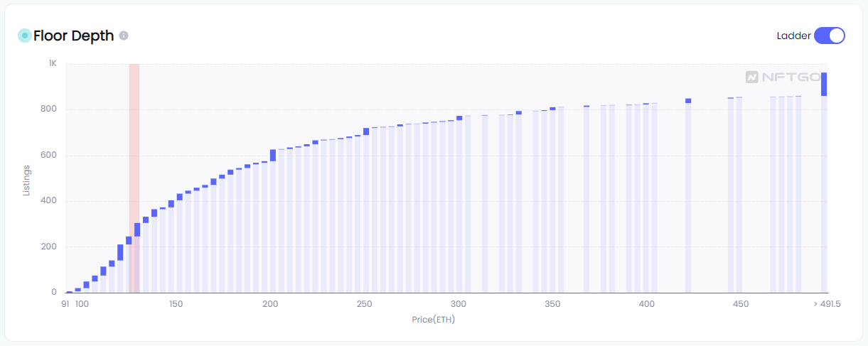Click the 150 x-axis price label

[x=176, y=304]
